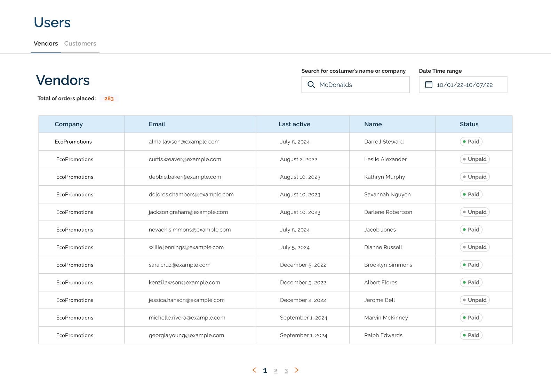
Task: Click the calendar icon in date range
Action: (x=429, y=85)
